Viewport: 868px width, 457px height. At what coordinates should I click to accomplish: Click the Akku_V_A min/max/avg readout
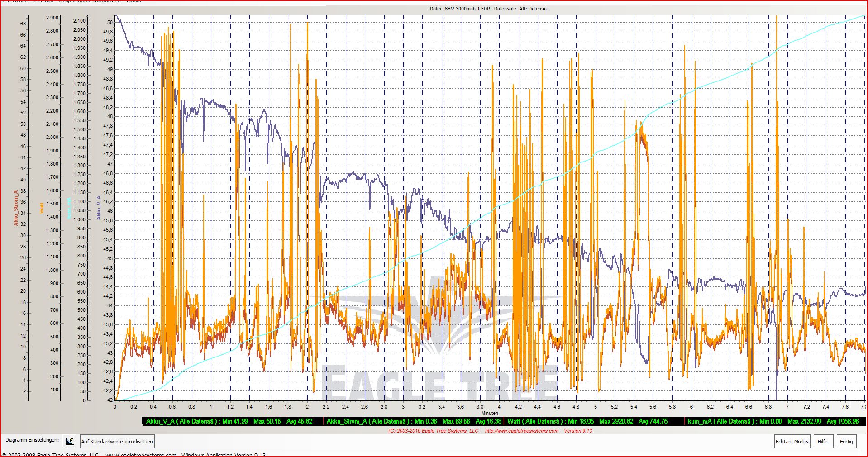tap(229, 421)
